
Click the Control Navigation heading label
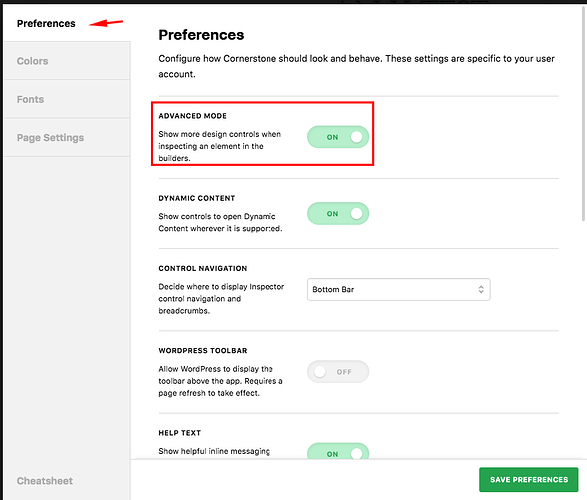click(x=203, y=268)
